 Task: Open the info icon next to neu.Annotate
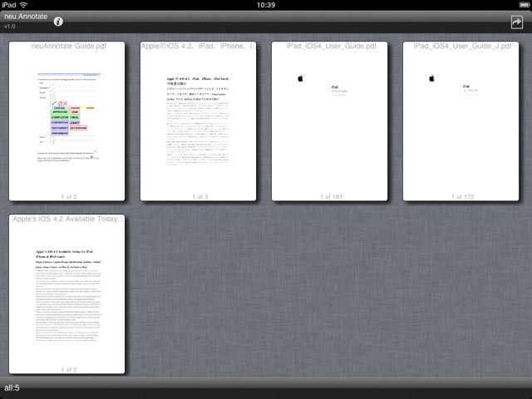tap(58, 22)
